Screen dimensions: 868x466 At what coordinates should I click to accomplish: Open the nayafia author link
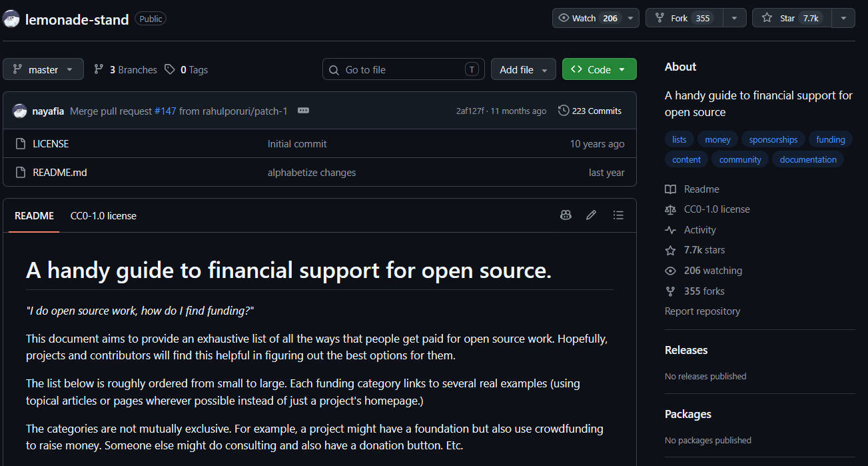(x=48, y=111)
